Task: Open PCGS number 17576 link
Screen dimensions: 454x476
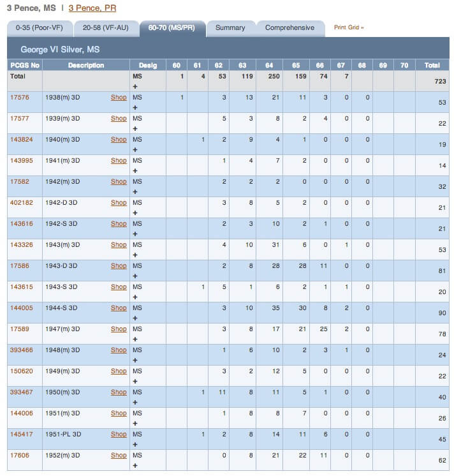Action: point(20,98)
